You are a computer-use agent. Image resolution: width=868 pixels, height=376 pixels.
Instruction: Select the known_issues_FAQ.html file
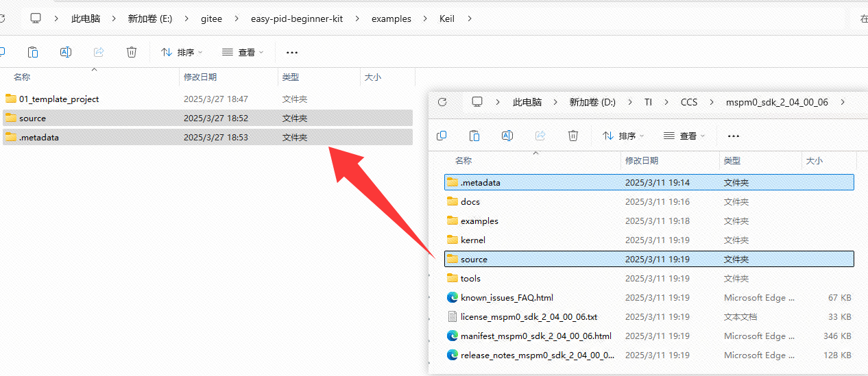(649, 298)
